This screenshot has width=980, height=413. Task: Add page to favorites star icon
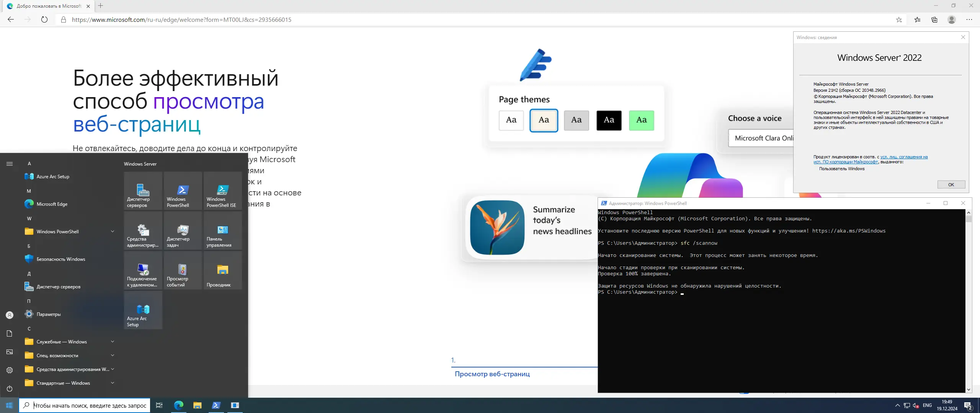coord(899,20)
